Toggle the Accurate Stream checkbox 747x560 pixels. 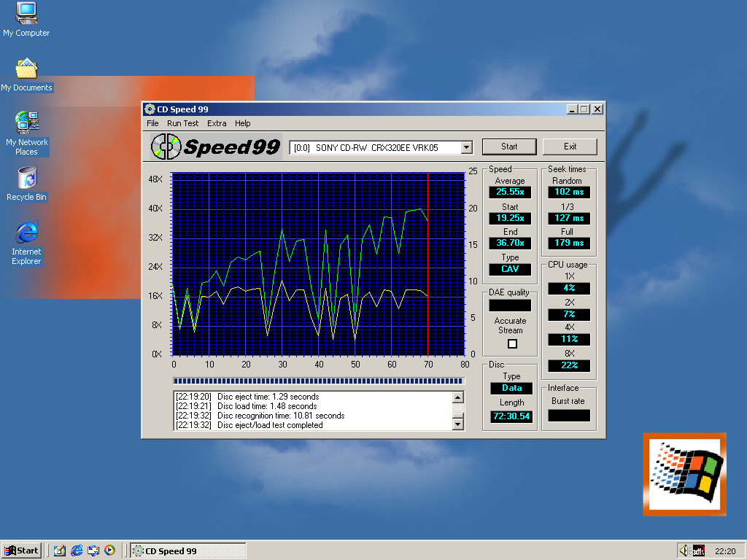click(512, 344)
